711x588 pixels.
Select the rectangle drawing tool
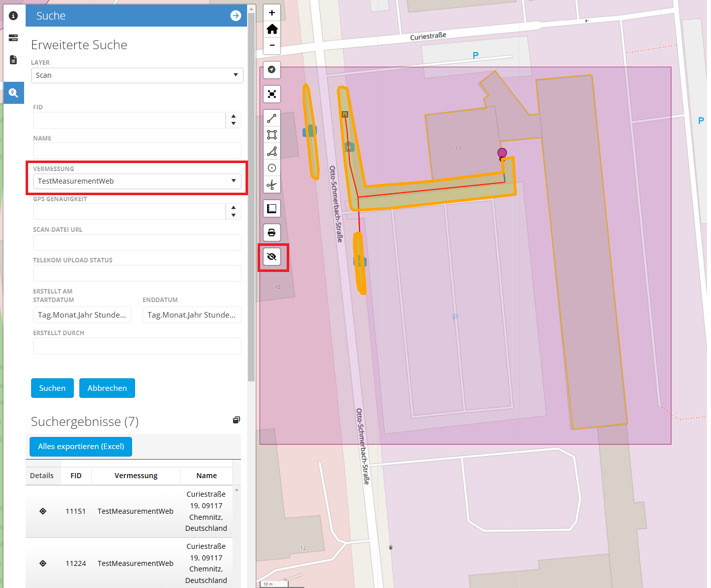tap(272, 134)
